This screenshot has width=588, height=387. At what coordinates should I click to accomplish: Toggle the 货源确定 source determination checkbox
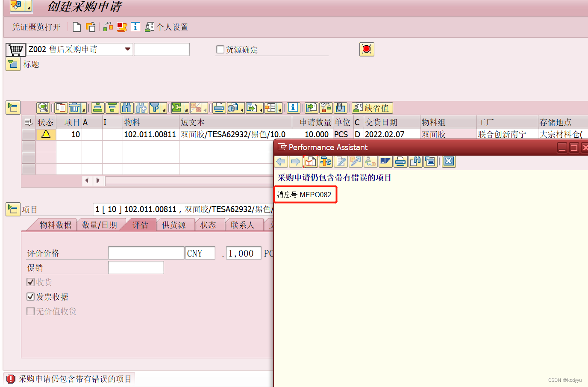[220, 50]
